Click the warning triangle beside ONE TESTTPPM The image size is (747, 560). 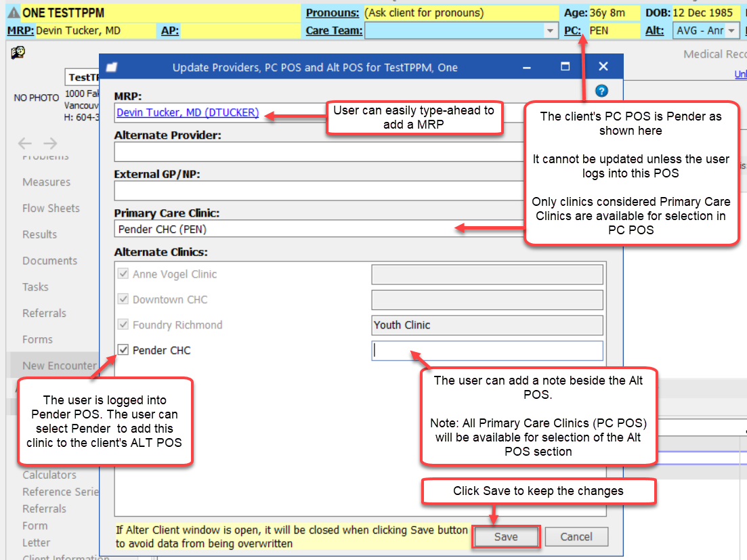tap(14, 13)
